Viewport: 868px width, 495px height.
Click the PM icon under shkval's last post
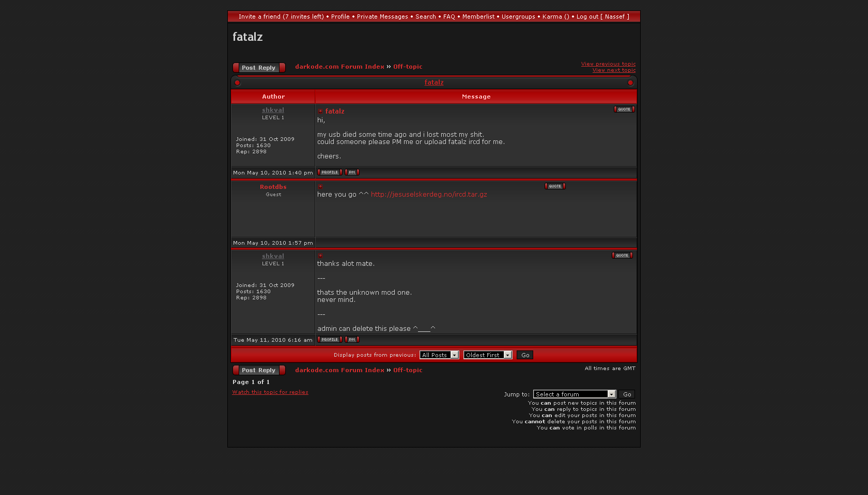point(352,340)
